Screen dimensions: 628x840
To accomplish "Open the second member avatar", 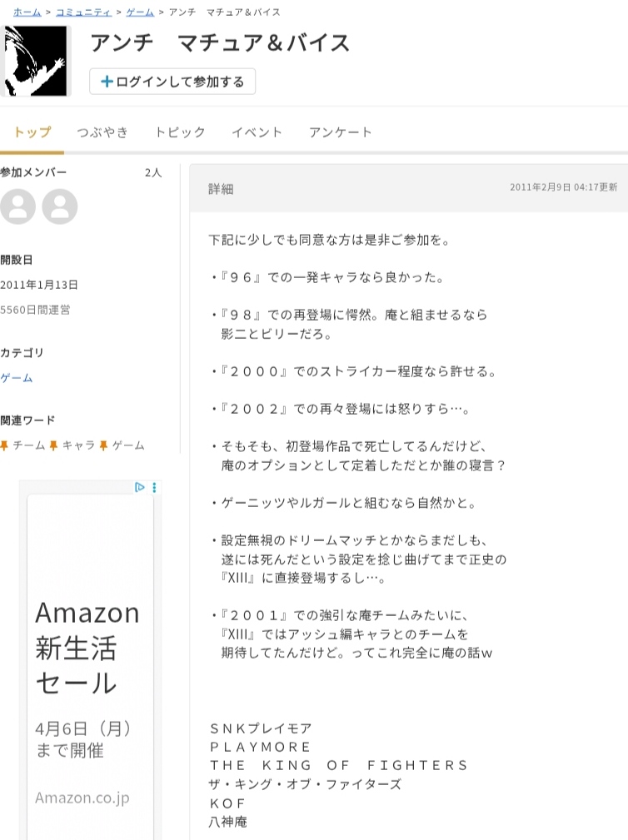I will (x=60, y=206).
